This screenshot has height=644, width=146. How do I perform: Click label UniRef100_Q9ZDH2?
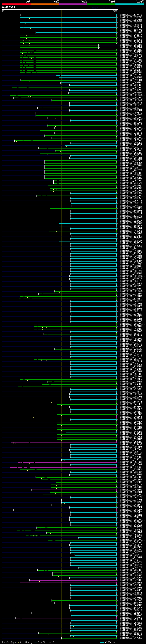pos(131,585)
